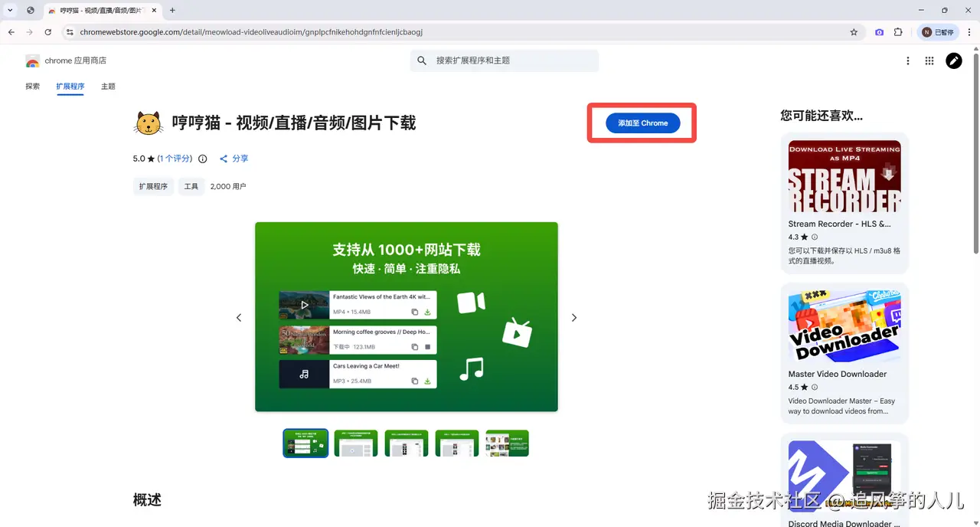Click the 2,000 用户 user count text

point(228,186)
